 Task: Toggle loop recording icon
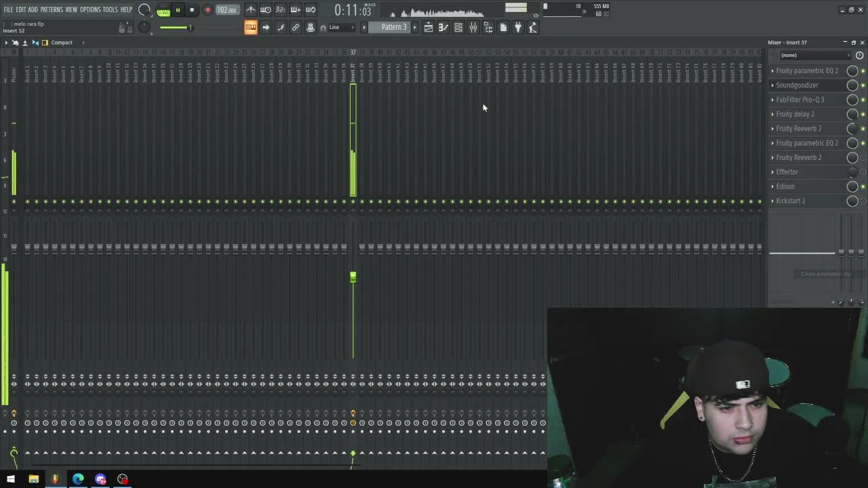[311, 9]
